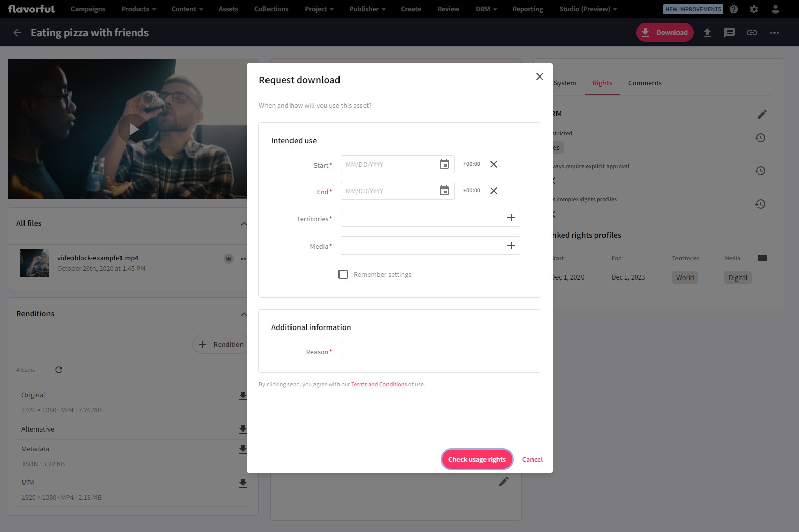The image size is (799, 532).
Task: Open the Products dropdown menu
Action: pos(138,9)
